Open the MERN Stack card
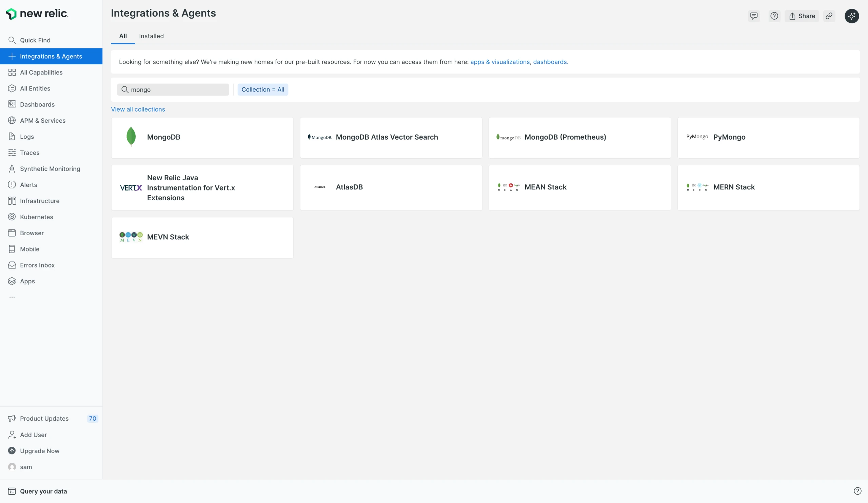This screenshot has width=868, height=503. tap(768, 188)
